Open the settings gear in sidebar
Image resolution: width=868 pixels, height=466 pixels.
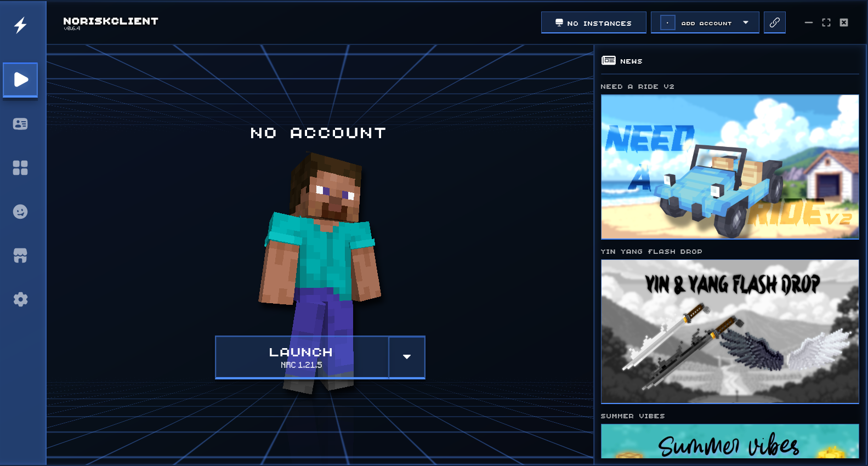coord(20,299)
